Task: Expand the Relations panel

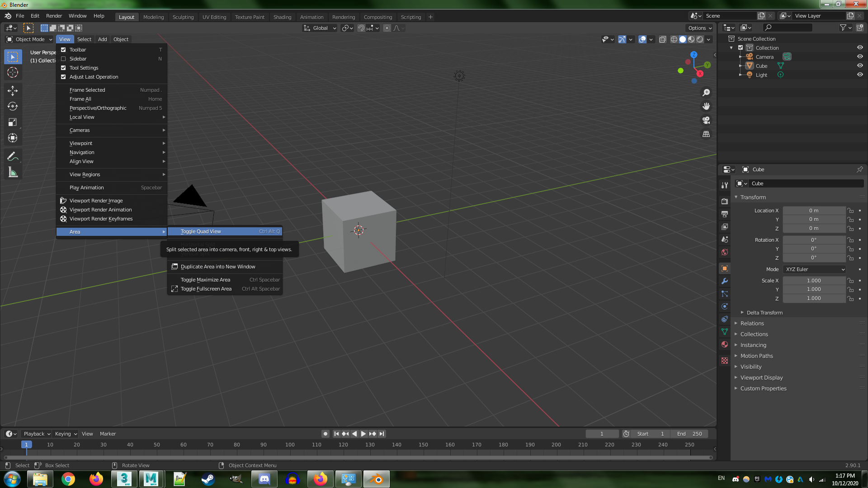Action: (752, 324)
